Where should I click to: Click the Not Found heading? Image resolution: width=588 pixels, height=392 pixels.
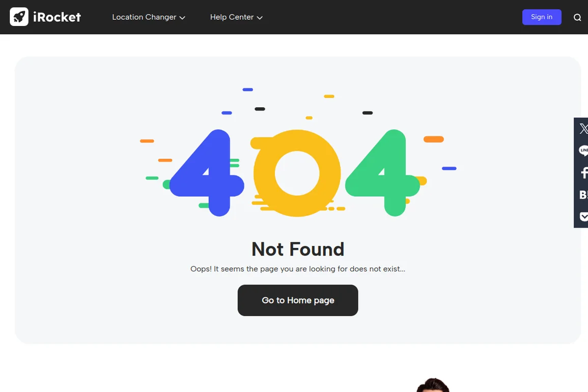tap(298, 249)
